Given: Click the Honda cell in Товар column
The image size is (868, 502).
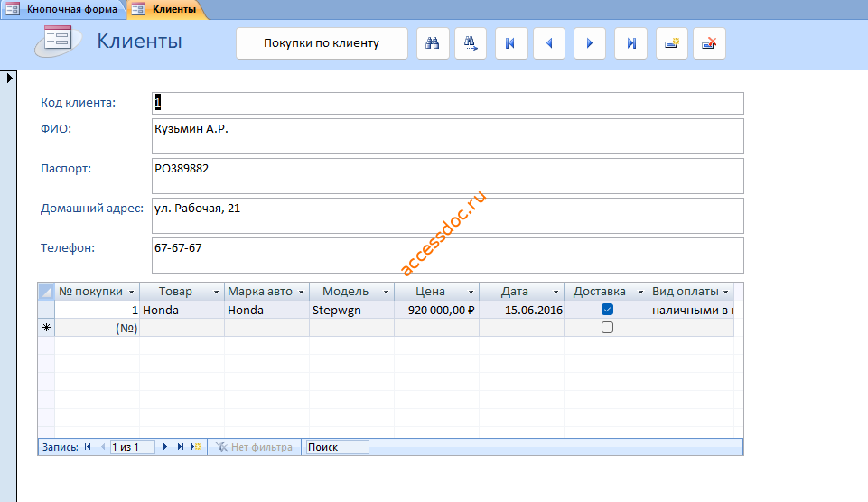Looking at the screenshot, I should [x=182, y=310].
